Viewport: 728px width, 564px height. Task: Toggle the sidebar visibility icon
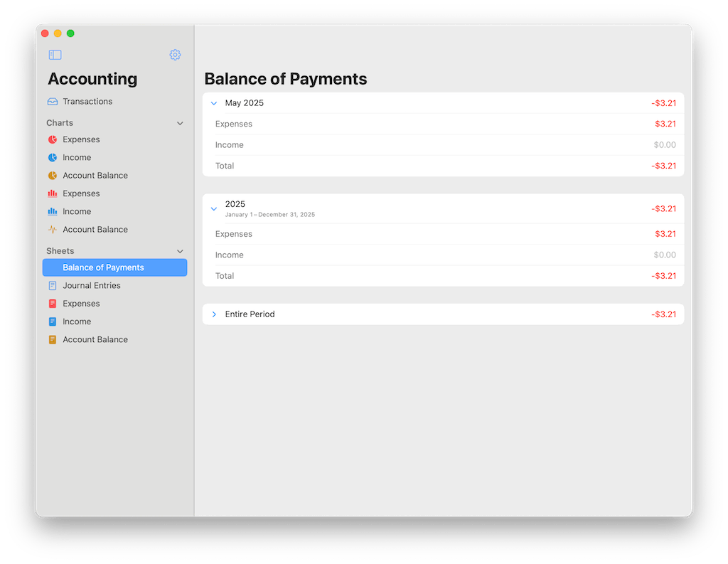[55, 55]
